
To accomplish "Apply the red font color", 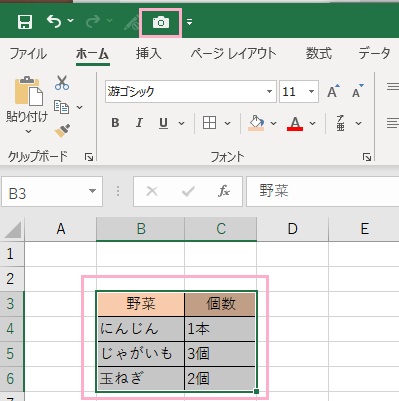I will [295, 123].
